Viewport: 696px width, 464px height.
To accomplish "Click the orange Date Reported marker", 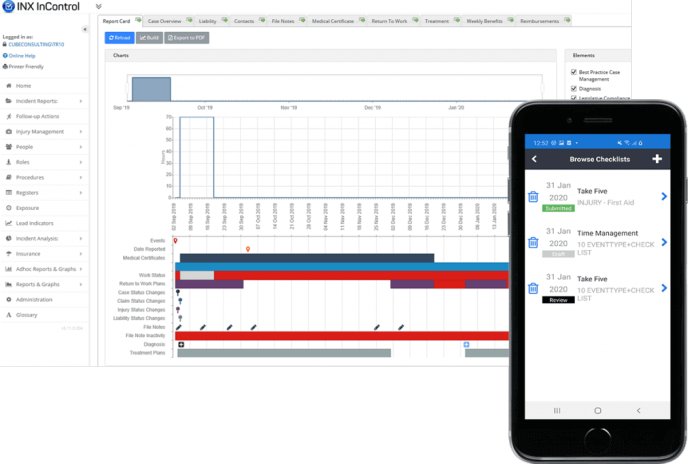I will [x=248, y=249].
